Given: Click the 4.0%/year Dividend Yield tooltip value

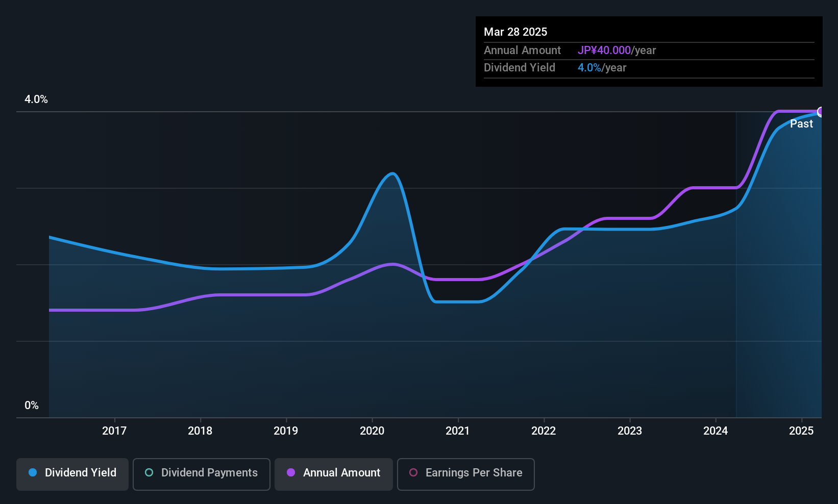Looking at the screenshot, I should pos(602,68).
